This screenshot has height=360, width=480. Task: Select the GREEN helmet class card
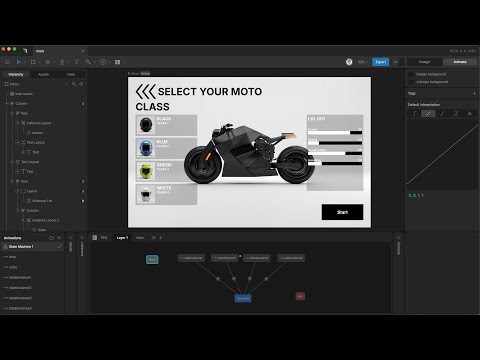pyautogui.click(x=166, y=171)
